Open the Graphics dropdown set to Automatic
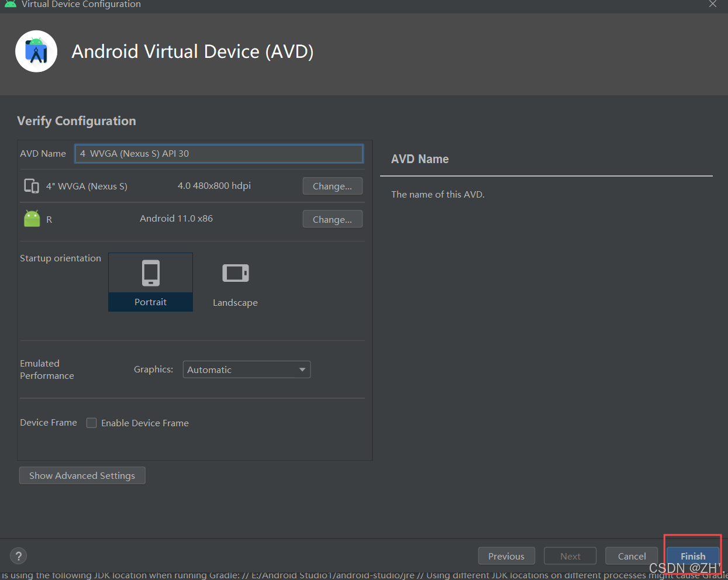This screenshot has height=580, width=728. click(x=246, y=370)
